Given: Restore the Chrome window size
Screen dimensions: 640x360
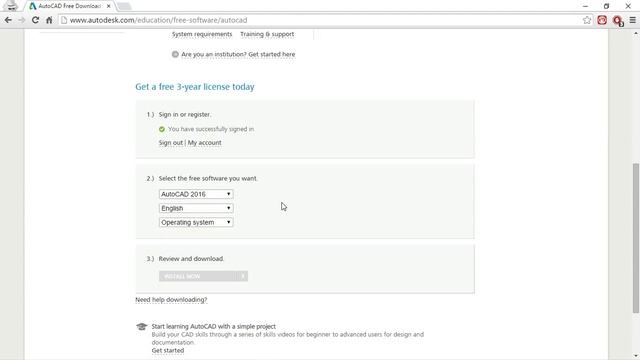Looking at the screenshot, I should pyautogui.click(x=607, y=6).
